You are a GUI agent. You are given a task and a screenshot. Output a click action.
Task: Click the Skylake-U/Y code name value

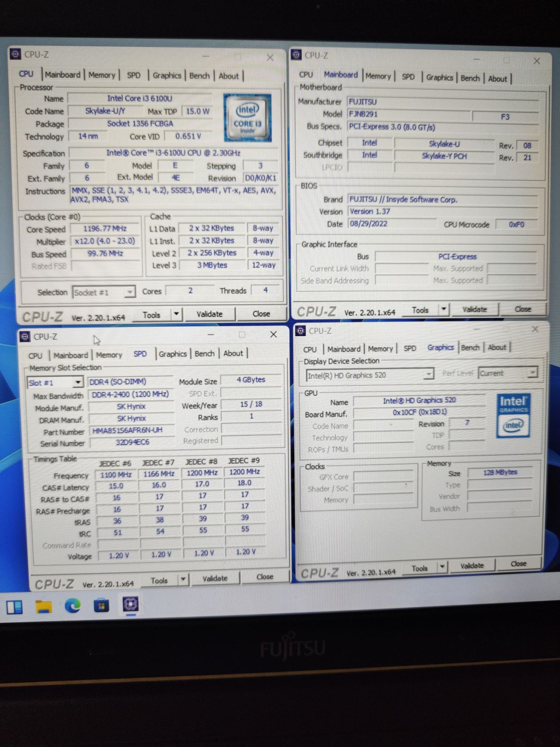point(105,111)
